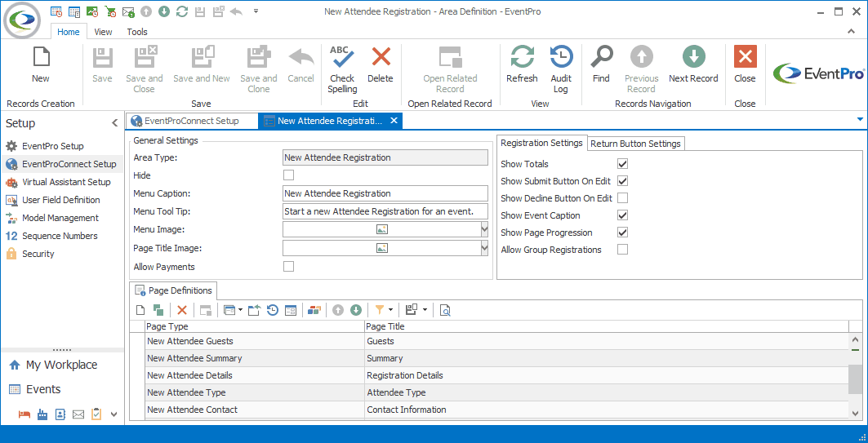Open the document tabs list dropdown
The image size is (868, 443).
pos(860,119)
